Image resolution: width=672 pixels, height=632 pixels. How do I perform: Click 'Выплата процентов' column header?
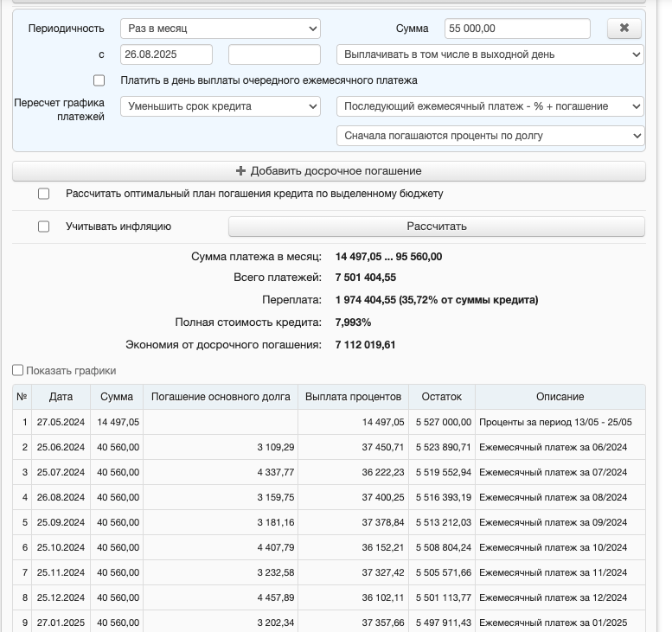[x=353, y=397]
